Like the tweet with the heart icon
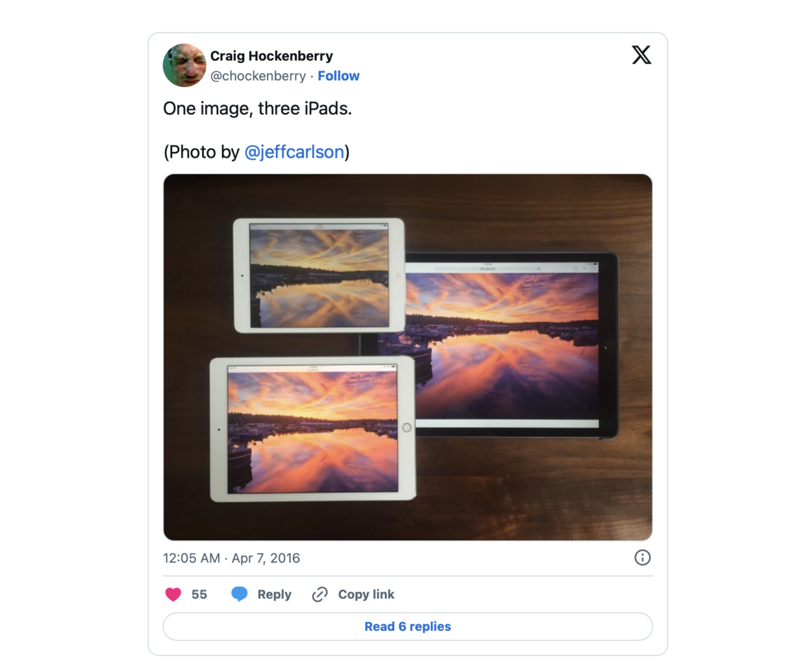The width and height of the screenshot is (796, 672). pyautogui.click(x=173, y=594)
